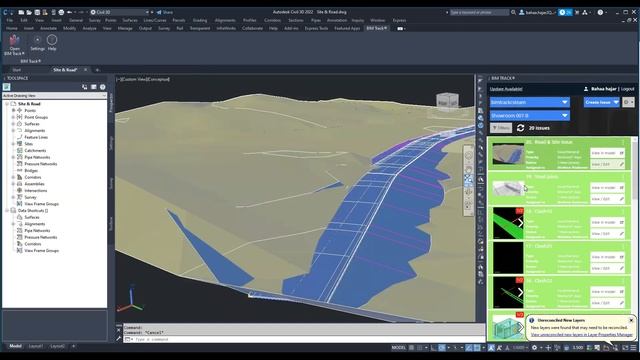Close the Unreconciled New Layers notification
Viewport: 640px width, 360px height.
631,320
